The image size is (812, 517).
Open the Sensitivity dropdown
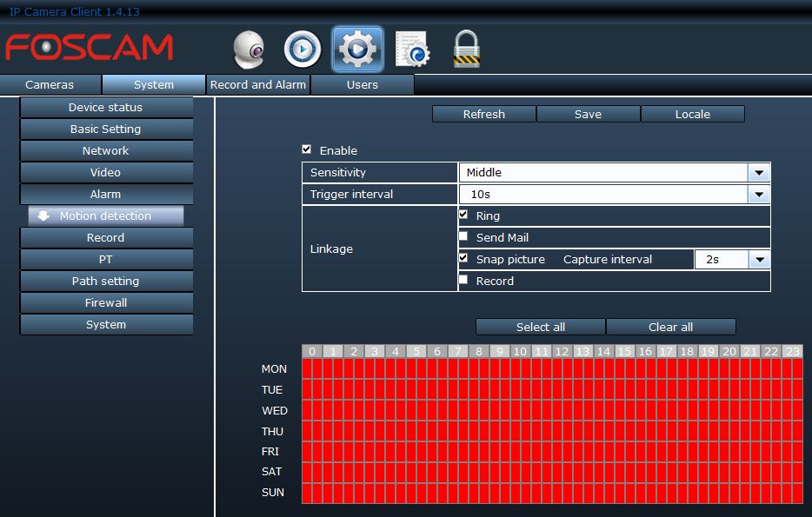[759, 172]
